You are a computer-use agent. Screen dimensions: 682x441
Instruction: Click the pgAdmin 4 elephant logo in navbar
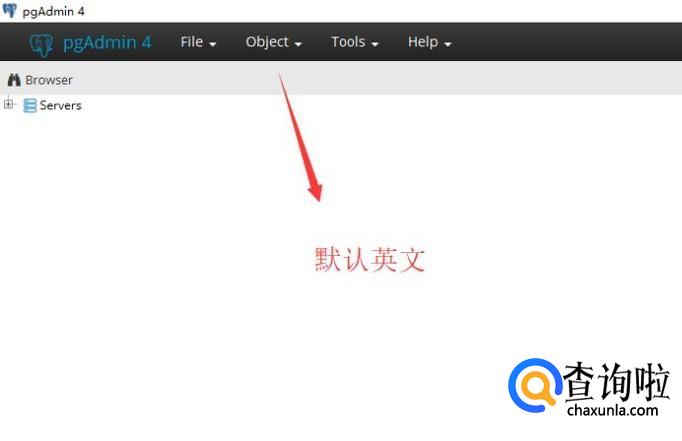41,44
